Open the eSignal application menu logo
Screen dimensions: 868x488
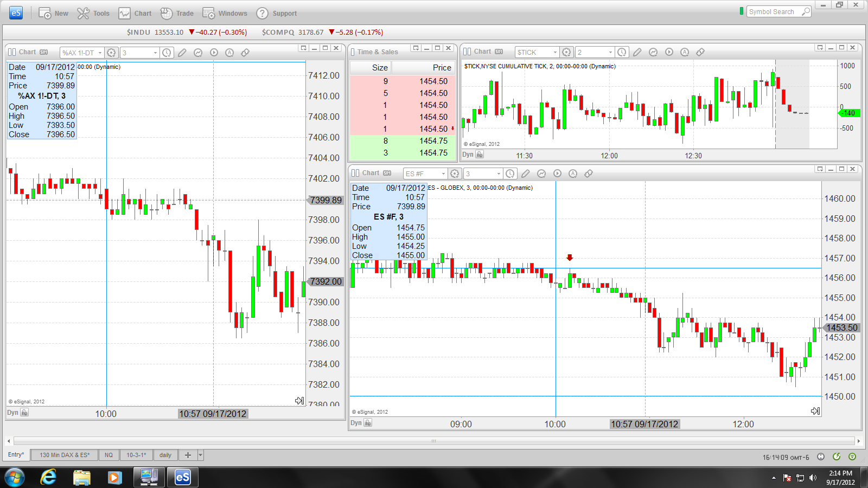pyautogui.click(x=16, y=13)
